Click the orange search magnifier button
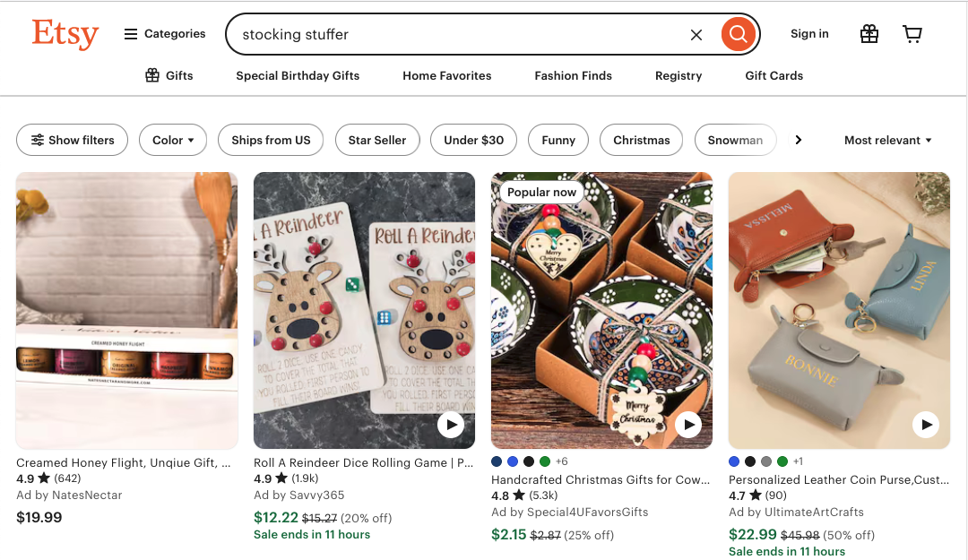The height and width of the screenshot is (560, 968). [738, 35]
